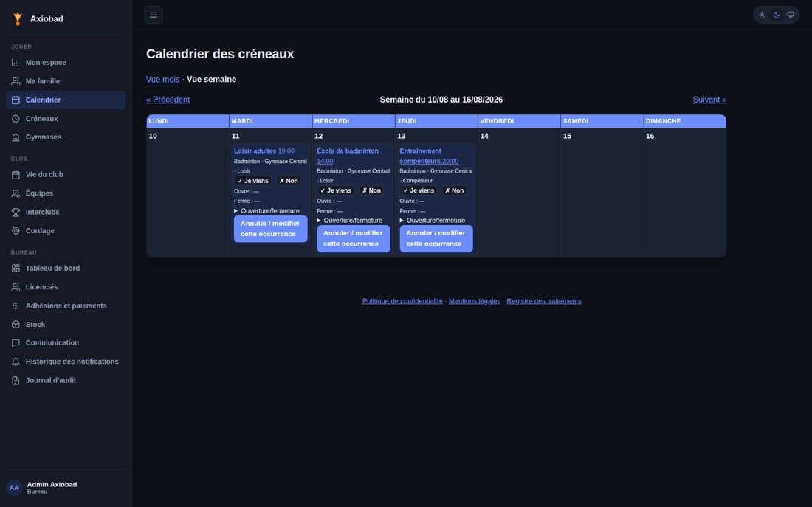Open Historique des notifications from sidebar
The width and height of the screenshot is (812, 507).
coord(66,362)
